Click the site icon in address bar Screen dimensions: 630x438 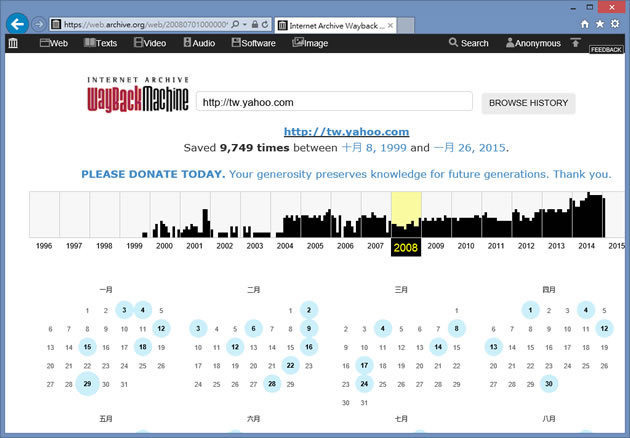(56, 25)
